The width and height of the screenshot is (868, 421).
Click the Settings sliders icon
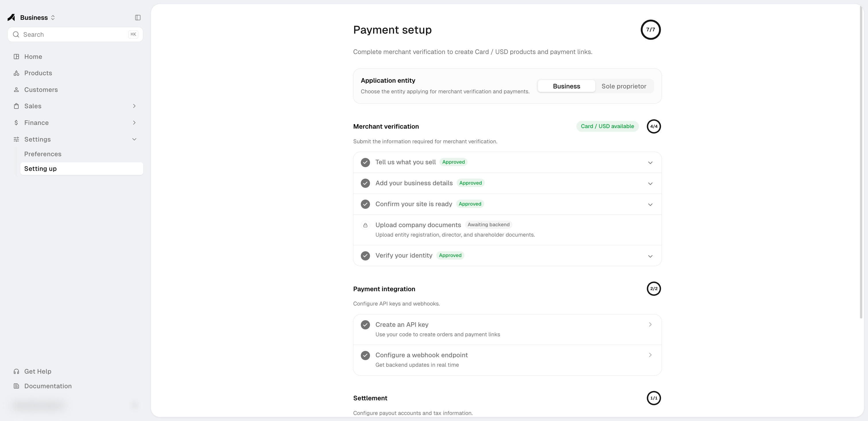[16, 139]
